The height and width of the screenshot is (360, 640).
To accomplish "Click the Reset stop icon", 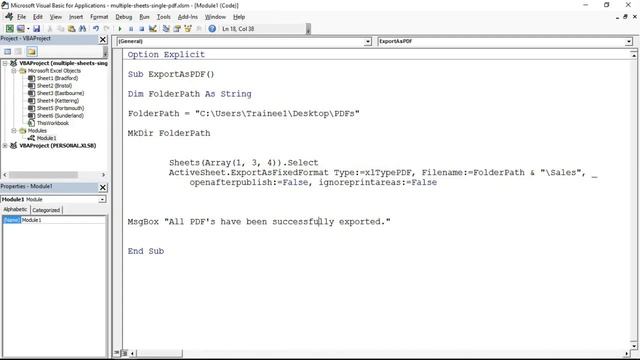I will [x=142, y=29].
